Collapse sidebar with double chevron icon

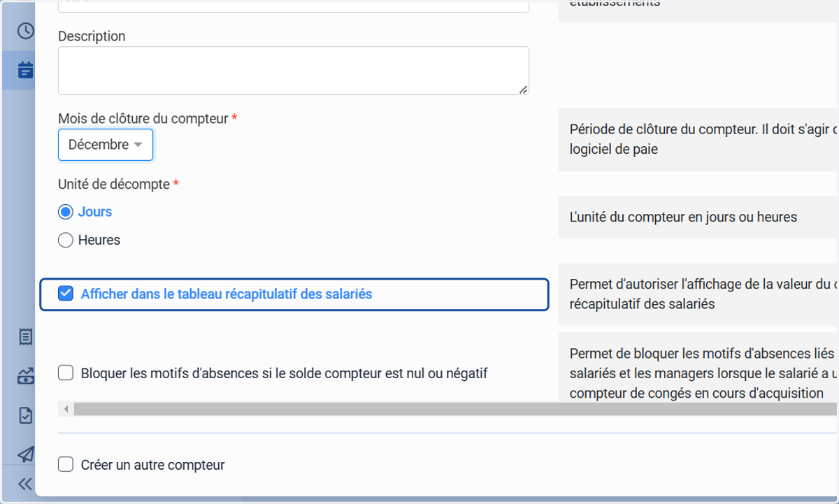point(25,484)
